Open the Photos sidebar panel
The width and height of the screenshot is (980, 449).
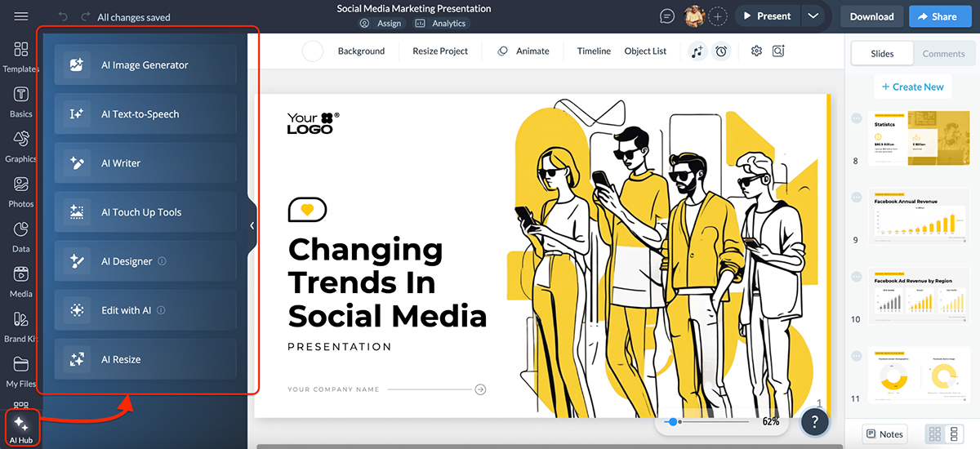tap(21, 192)
